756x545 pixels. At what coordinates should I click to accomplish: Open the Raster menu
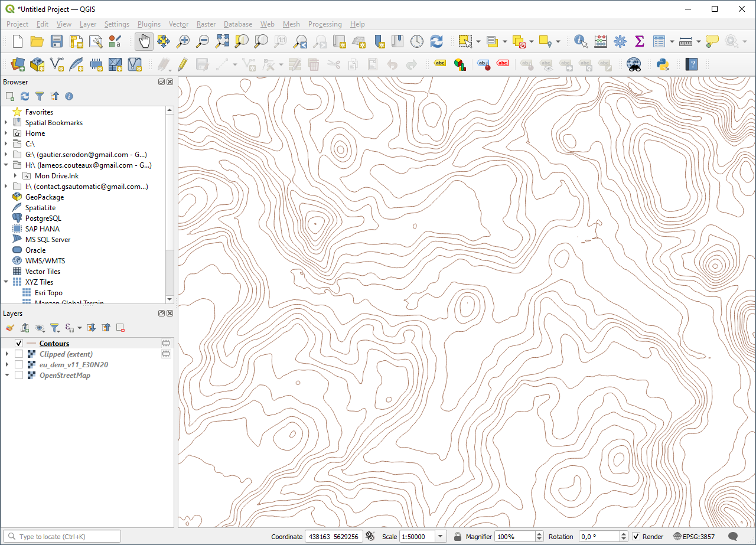[206, 24]
